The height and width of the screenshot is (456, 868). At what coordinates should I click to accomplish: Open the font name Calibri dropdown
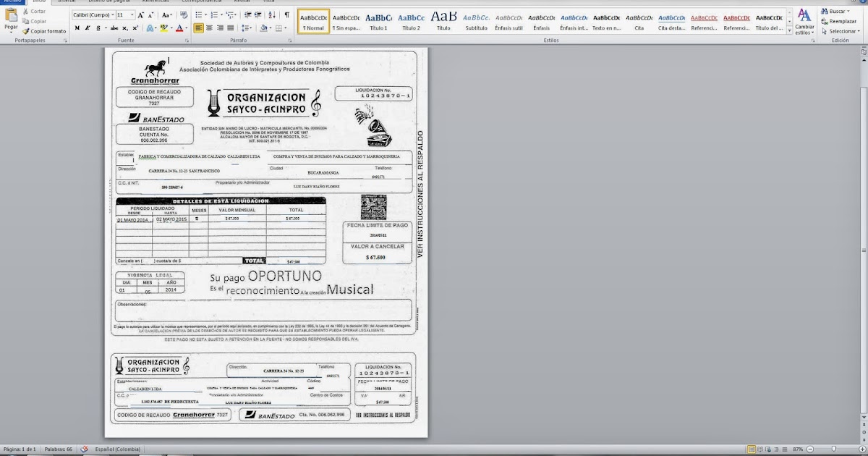coord(112,15)
